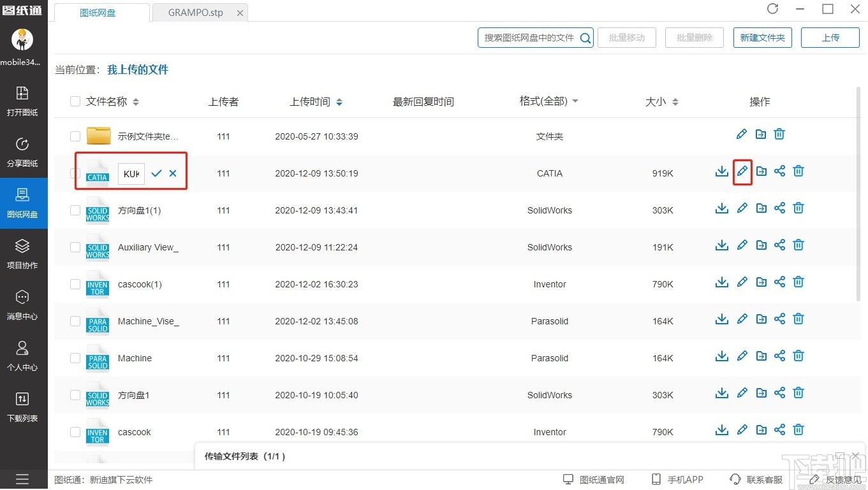Viewport: 868px width, 490px height.
Task: Confirm the KUK rename with the checkmark
Action: (155, 173)
